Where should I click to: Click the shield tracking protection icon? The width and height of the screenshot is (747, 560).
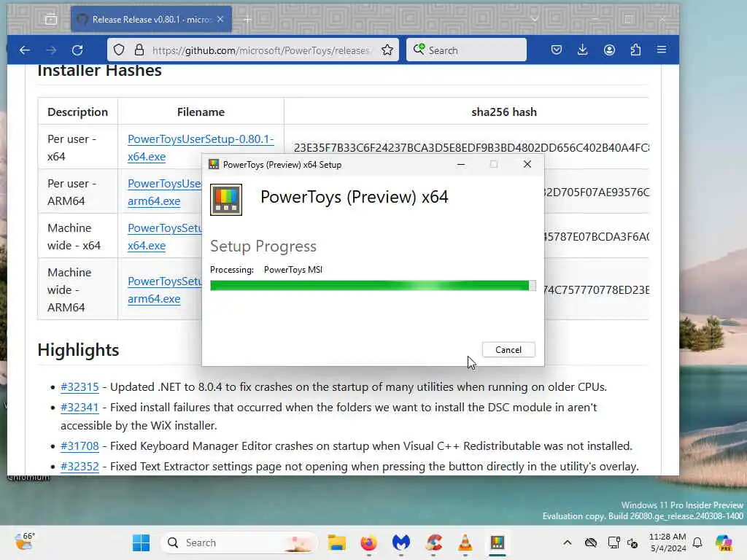119,50
